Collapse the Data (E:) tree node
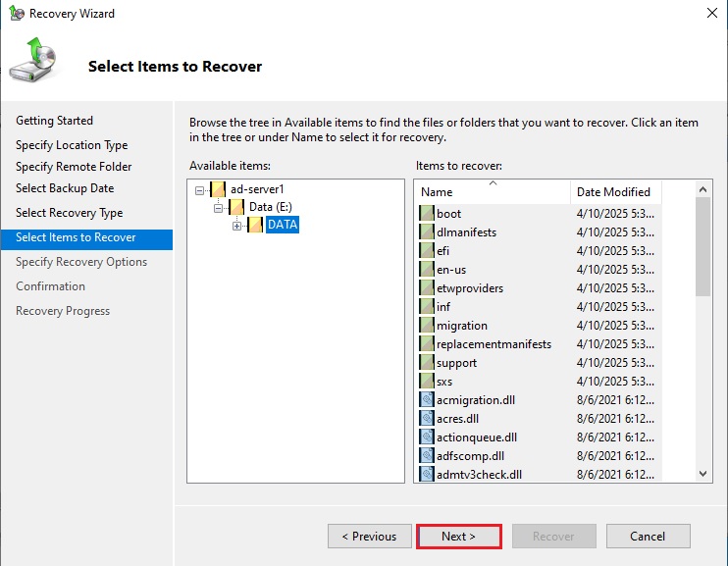 click(x=219, y=208)
